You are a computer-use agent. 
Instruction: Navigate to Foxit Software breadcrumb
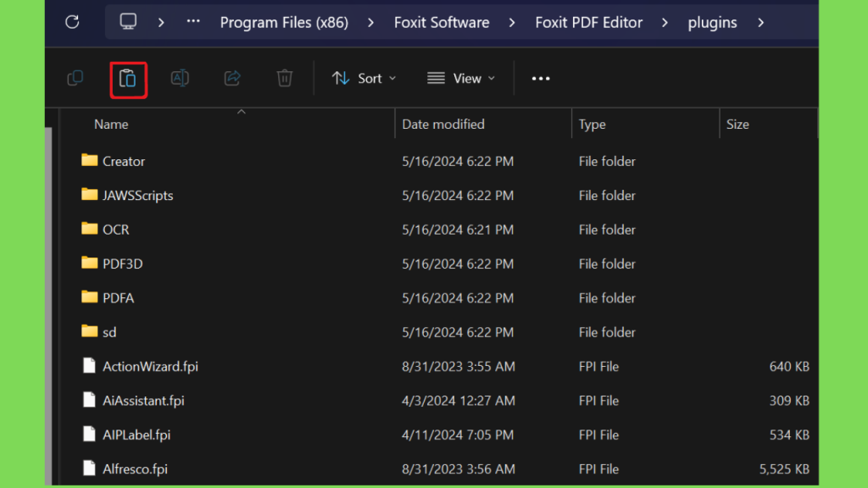click(x=442, y=23)
